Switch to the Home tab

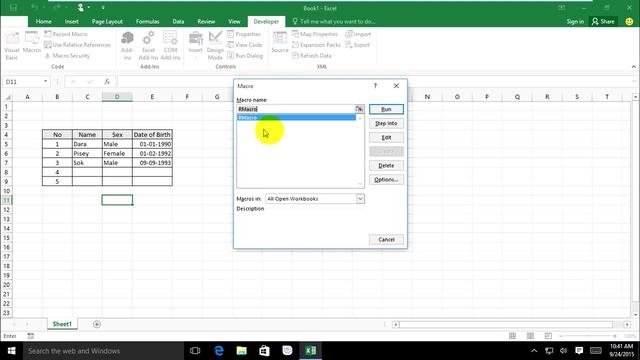coord(43,22)
